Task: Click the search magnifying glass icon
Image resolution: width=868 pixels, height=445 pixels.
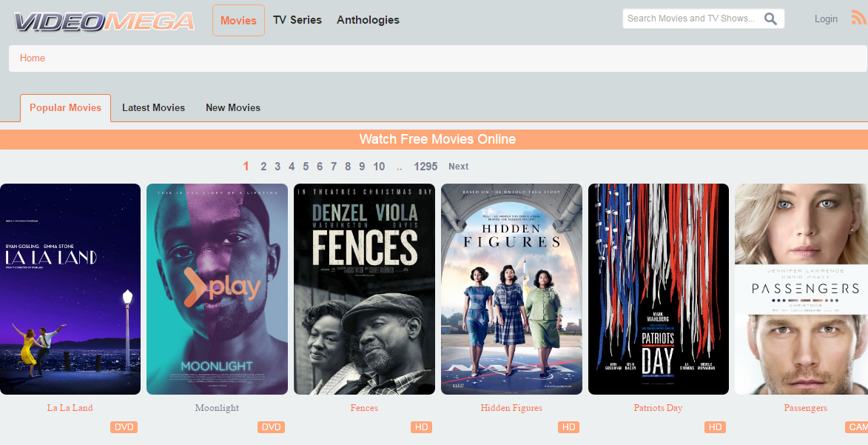Action: click(770, 18)
